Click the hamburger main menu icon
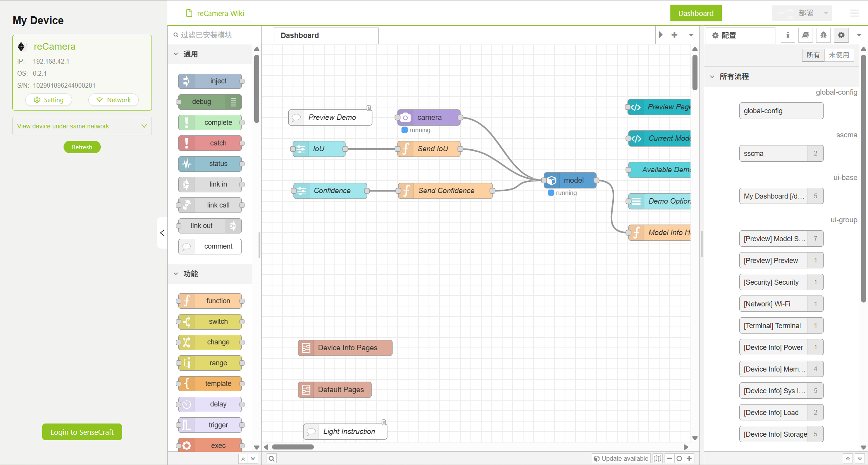 tap(854, 13)
